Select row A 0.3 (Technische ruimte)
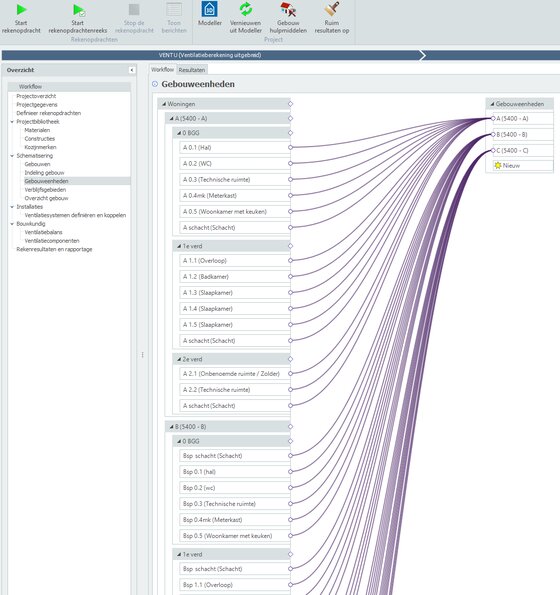Viewport: 560px width, 595px height. [234, 179]
